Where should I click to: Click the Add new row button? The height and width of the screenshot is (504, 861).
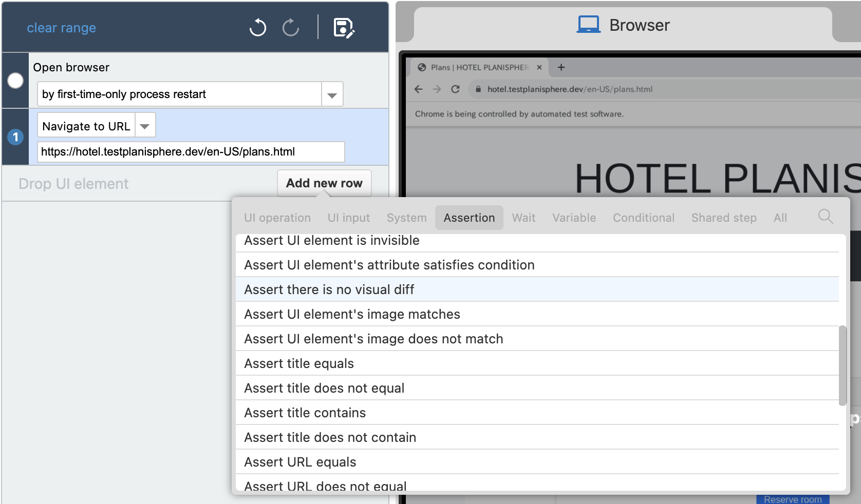[324, 183]
